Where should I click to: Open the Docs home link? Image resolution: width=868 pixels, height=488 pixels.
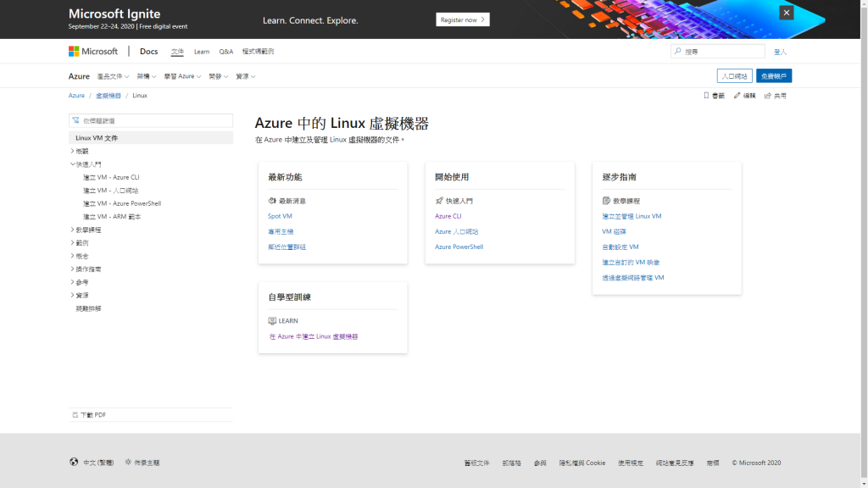click(148, 52)
